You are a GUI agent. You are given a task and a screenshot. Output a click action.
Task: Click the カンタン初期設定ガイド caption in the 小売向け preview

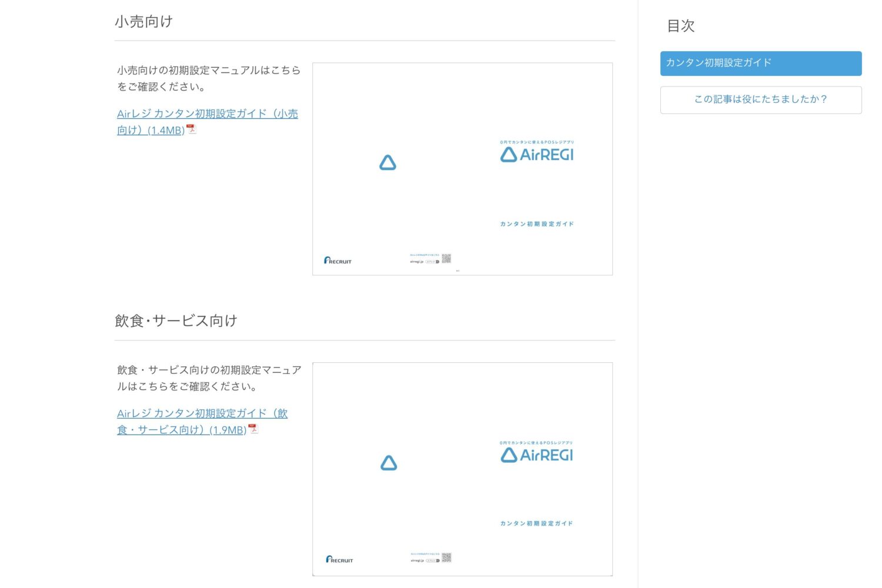(537, 224)
